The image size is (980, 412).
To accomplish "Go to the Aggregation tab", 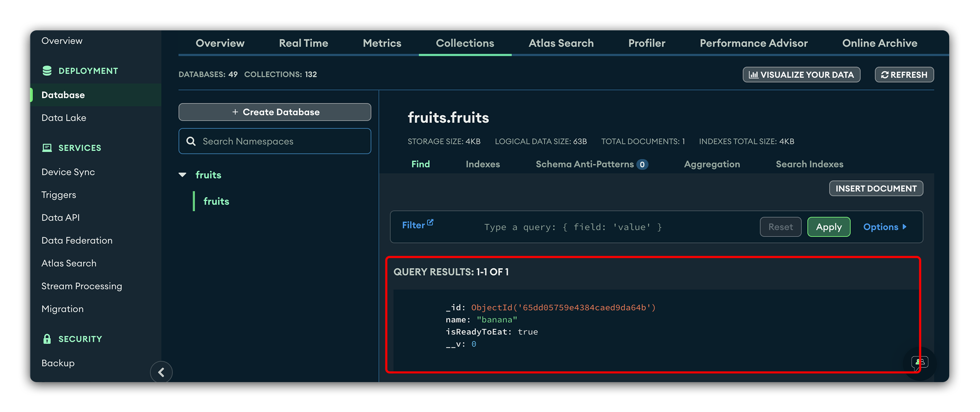I will coord(711,164).
